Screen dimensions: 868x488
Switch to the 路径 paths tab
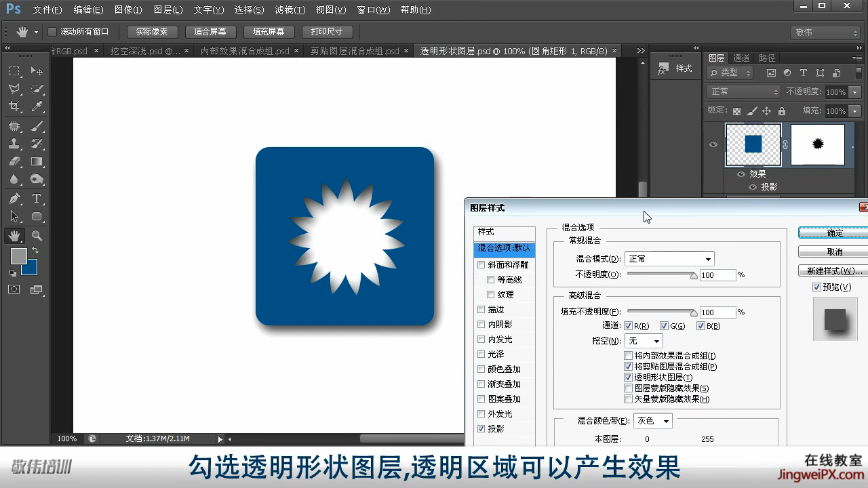767,58
